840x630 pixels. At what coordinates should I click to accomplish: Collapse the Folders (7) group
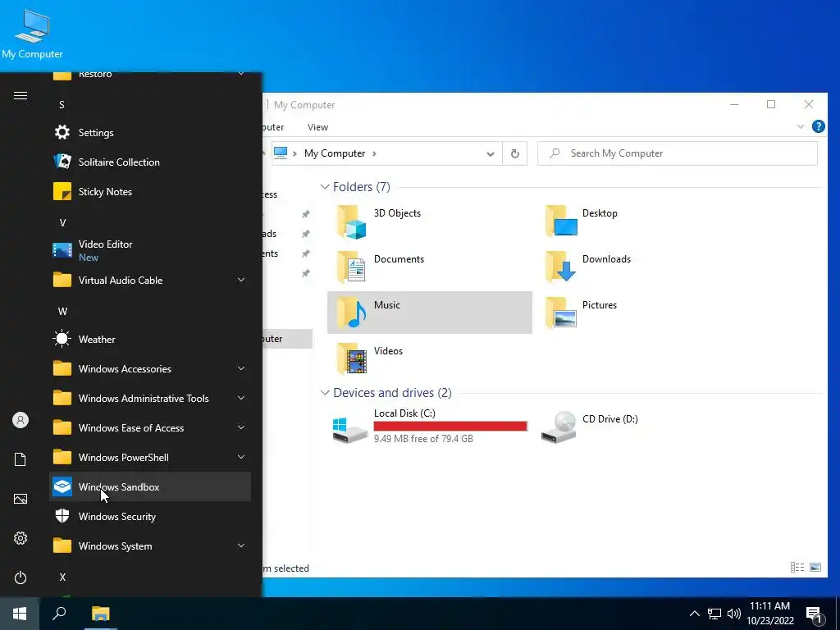point(325,186)
